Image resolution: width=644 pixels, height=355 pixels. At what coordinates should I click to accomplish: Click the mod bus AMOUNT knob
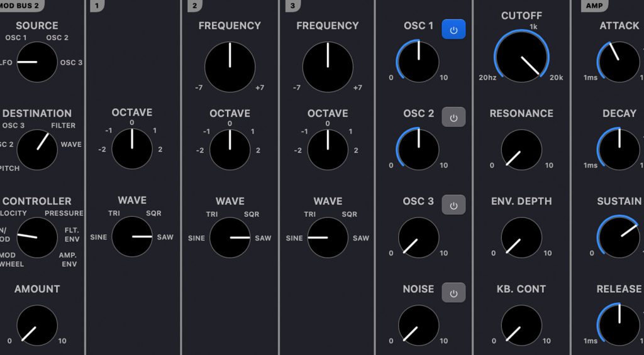37,325
